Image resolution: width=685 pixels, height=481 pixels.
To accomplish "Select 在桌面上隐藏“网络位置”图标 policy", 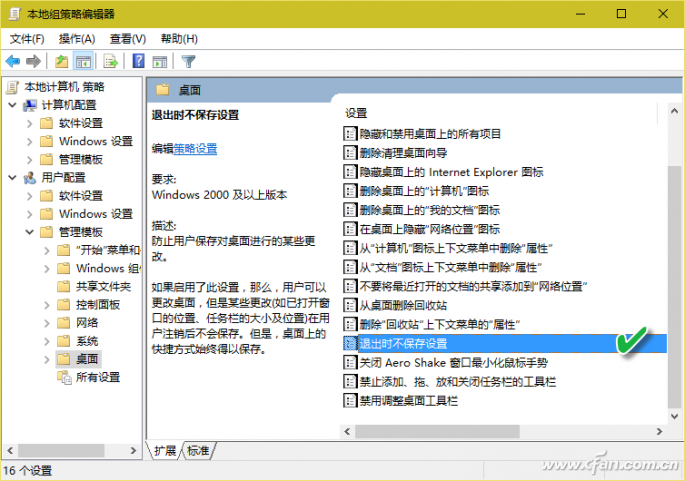I will click(x=429, y=229).
